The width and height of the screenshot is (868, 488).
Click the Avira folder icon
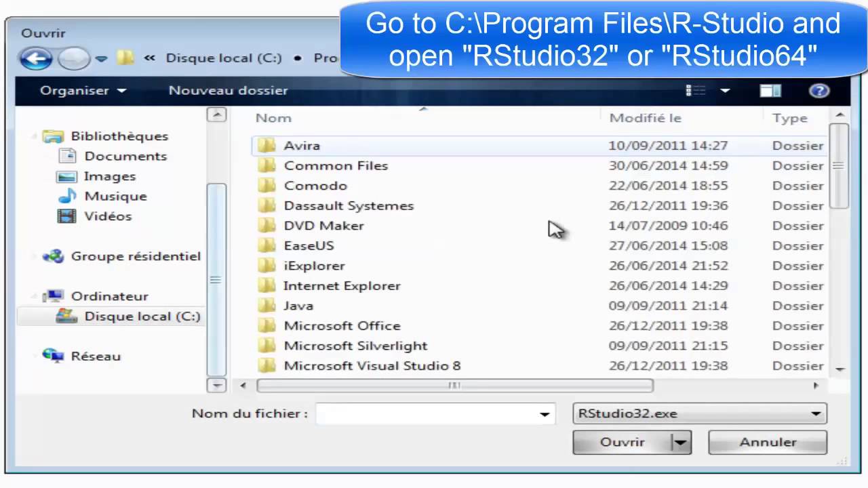point(267,145)
